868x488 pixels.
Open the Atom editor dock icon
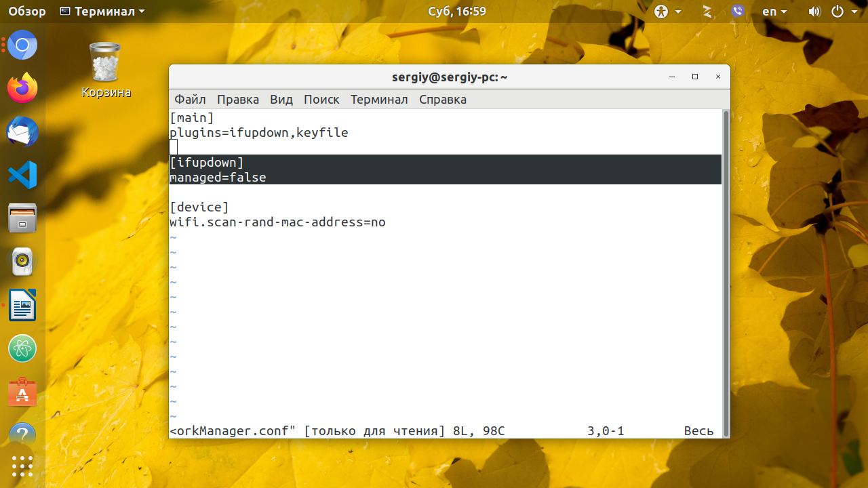tap(22, 348)
